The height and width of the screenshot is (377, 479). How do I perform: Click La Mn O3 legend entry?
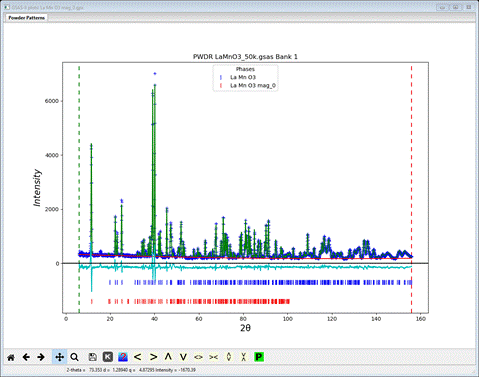(243, 77)
